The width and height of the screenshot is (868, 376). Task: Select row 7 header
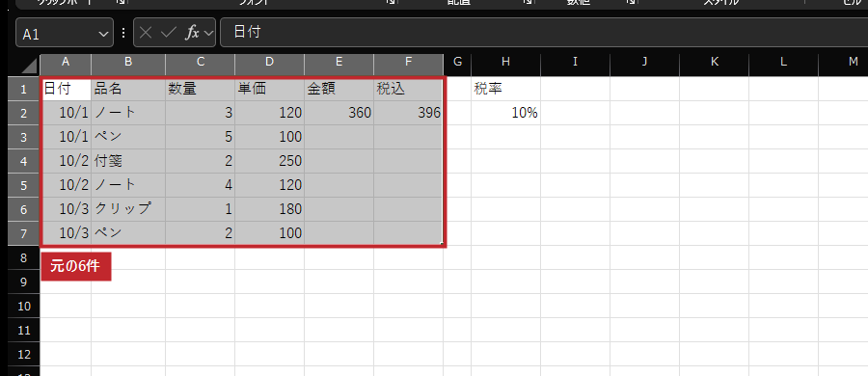tap(24, 233)
